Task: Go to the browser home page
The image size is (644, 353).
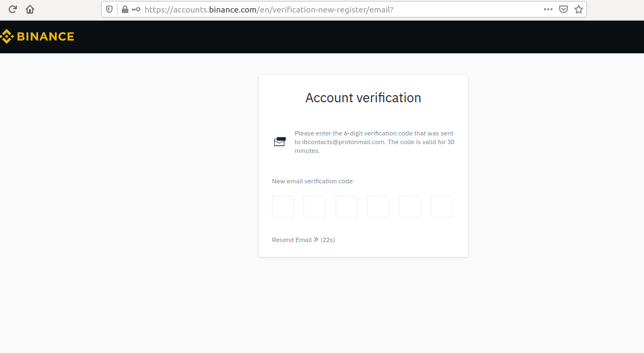Action: pos(30,9)
